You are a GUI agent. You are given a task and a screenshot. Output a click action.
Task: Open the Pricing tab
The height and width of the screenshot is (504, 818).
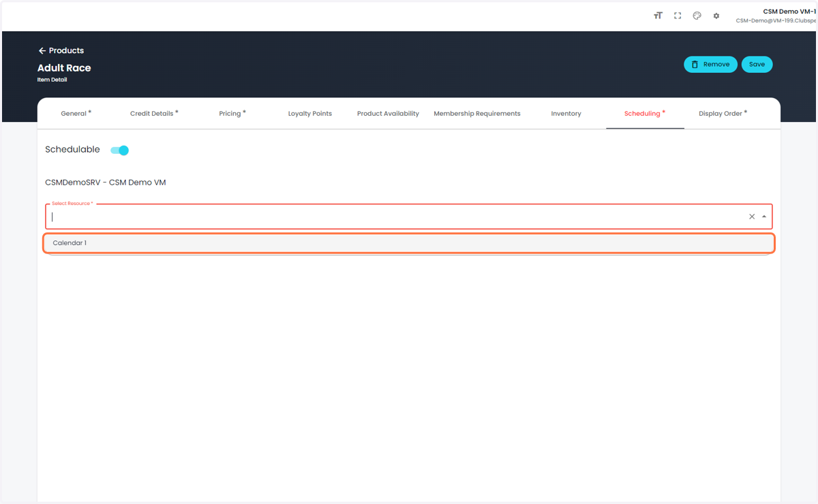tap(232, 113)
